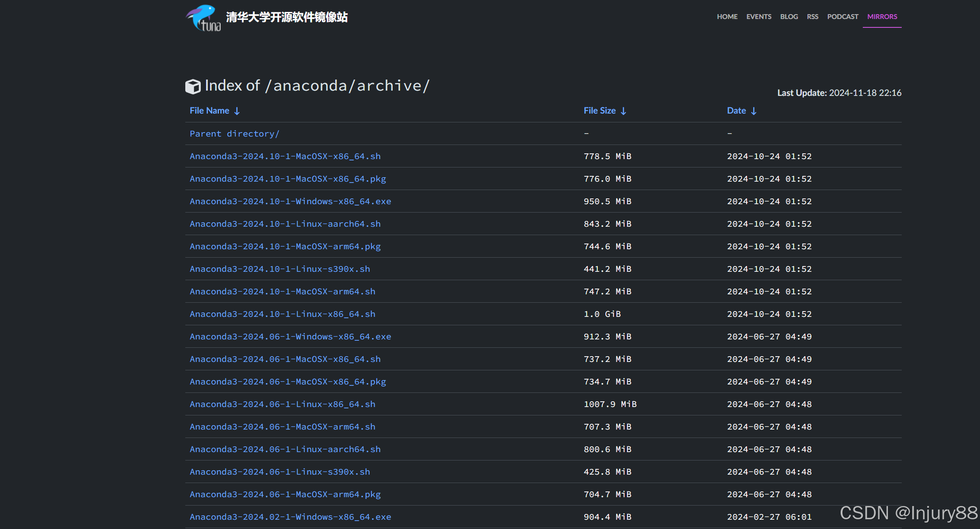Download Anaconda3-2024.06-1-Linux-s390x.sh
Image resolution: width=980 pixels, height=529 pixels.
(280, 472)
